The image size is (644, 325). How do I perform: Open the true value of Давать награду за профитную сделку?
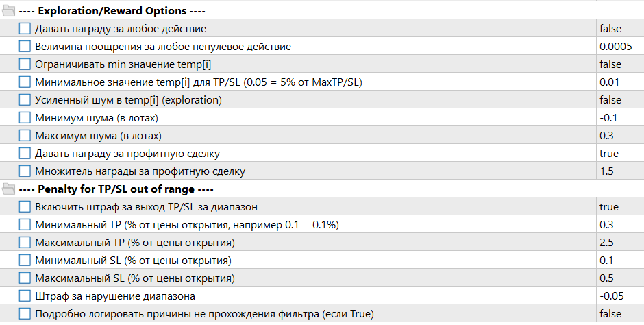coord(620,154)
